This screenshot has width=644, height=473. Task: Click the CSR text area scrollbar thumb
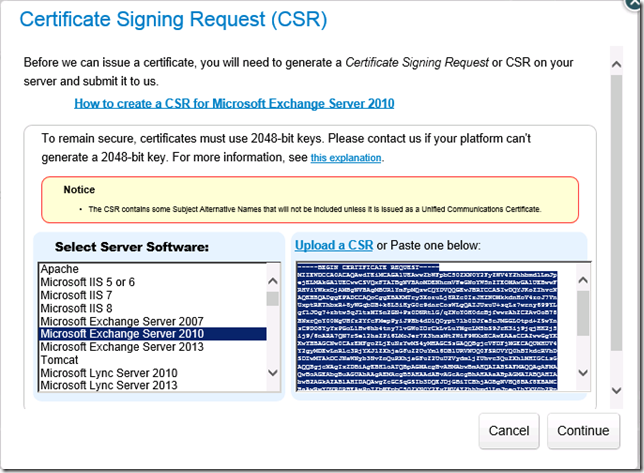pyautogui.click(x=583, y=313)
